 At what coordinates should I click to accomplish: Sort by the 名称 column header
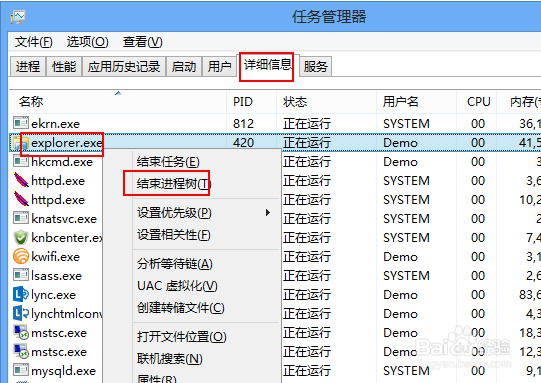click(118, 101)
